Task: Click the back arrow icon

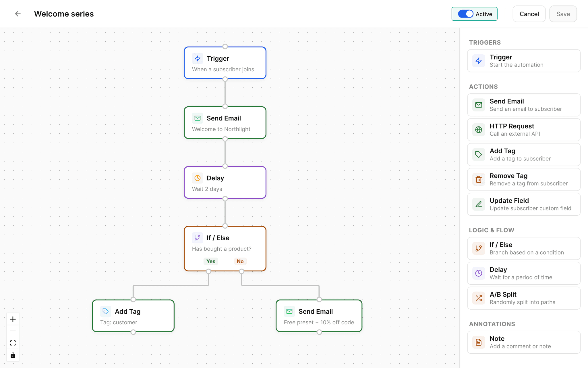Action: (18, 14)
